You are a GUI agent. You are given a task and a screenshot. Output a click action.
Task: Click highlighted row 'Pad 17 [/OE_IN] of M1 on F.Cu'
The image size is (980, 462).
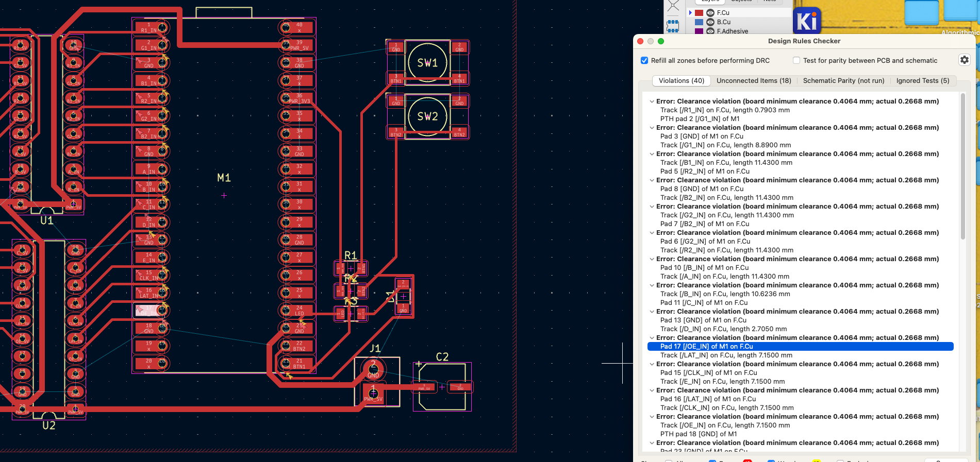[x=801, y=347]
